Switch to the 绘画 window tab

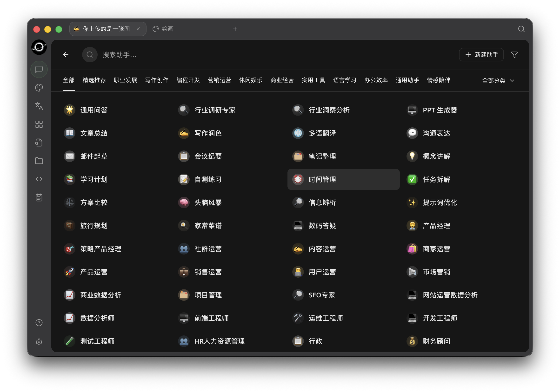click(x=163, y=29)
